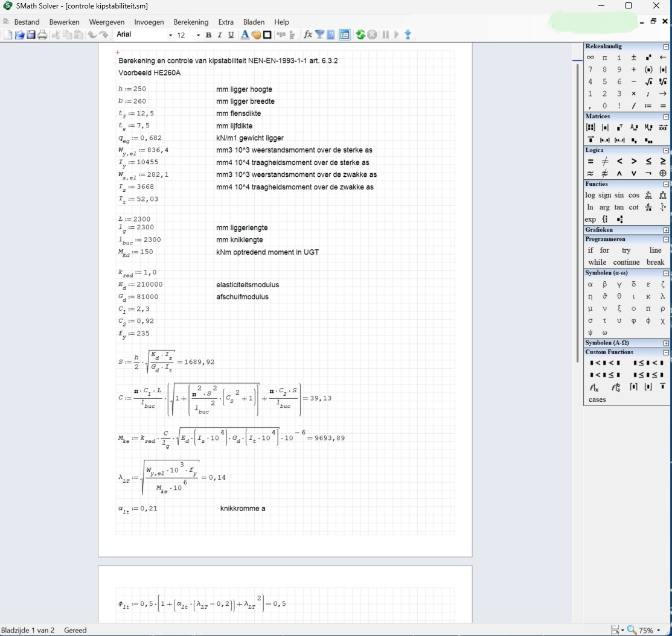Viewport: 672px width, 636px height.
Task: Click the text color A icon
Action: (245, 34)
